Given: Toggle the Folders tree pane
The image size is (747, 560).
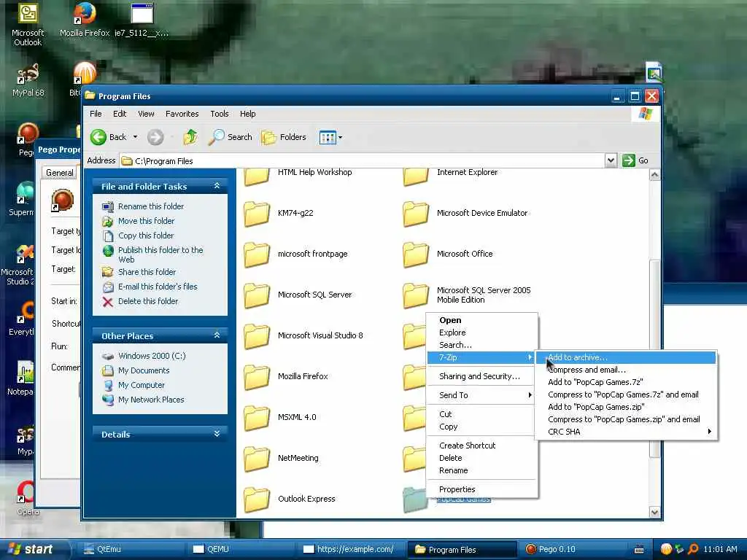Looking at the screenshot, I should (284, 137).
